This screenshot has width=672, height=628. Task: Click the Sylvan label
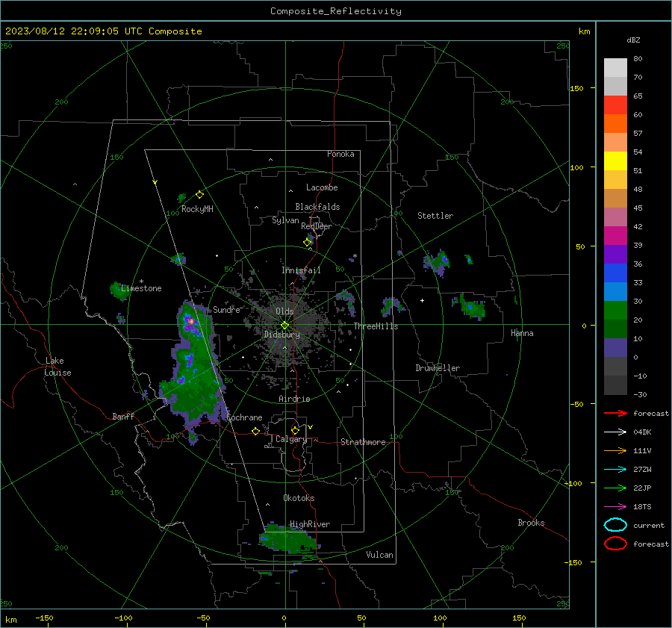click(285, 220)
